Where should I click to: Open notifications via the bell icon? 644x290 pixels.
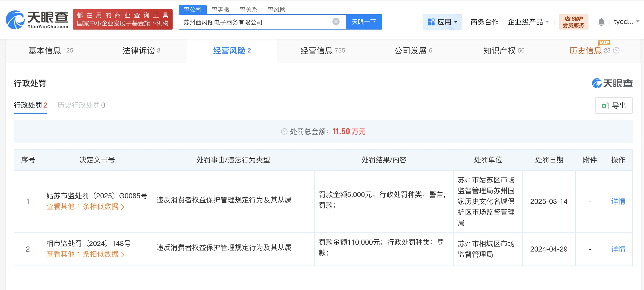601,22
